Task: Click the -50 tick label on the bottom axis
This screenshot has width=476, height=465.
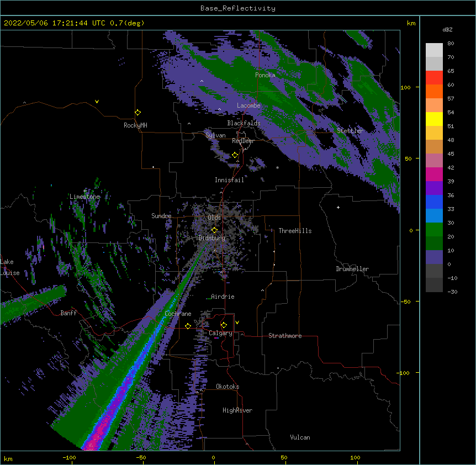Action: tap(141, 457)
